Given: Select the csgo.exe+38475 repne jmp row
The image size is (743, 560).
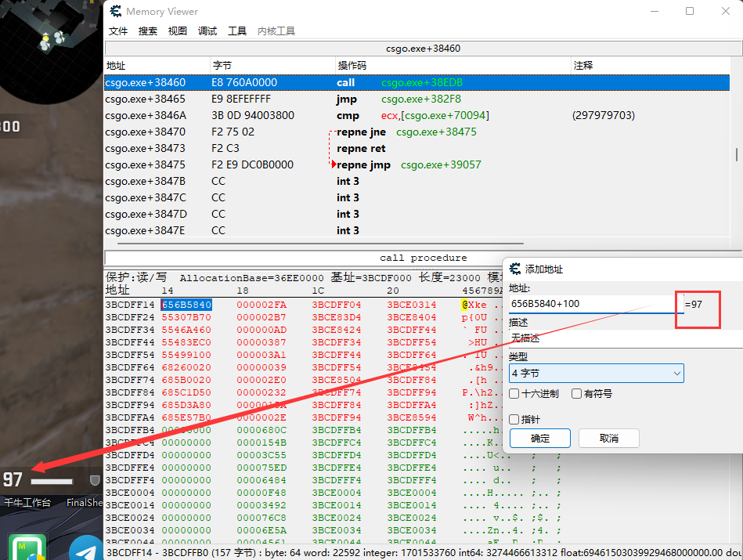Looking at the screenshot, I should [417, 164].
